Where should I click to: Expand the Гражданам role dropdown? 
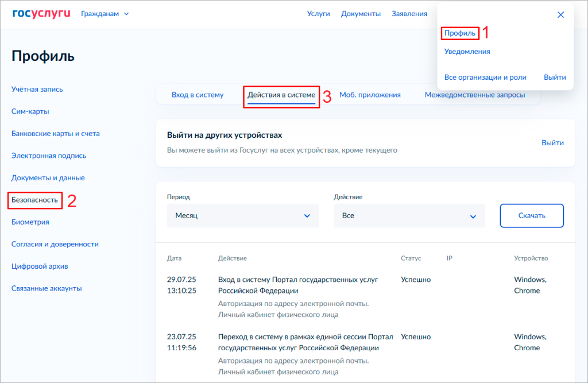tap(105, 14)
